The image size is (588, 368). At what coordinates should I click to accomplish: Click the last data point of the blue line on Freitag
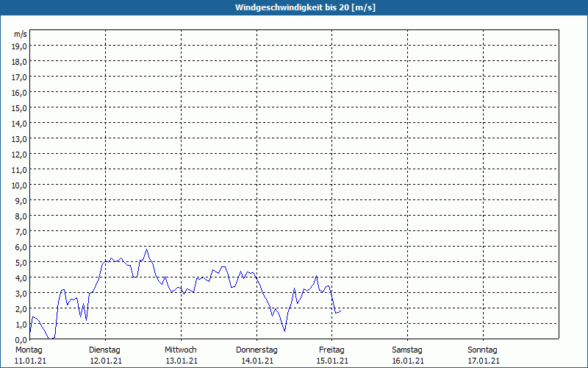pos(340,311)
